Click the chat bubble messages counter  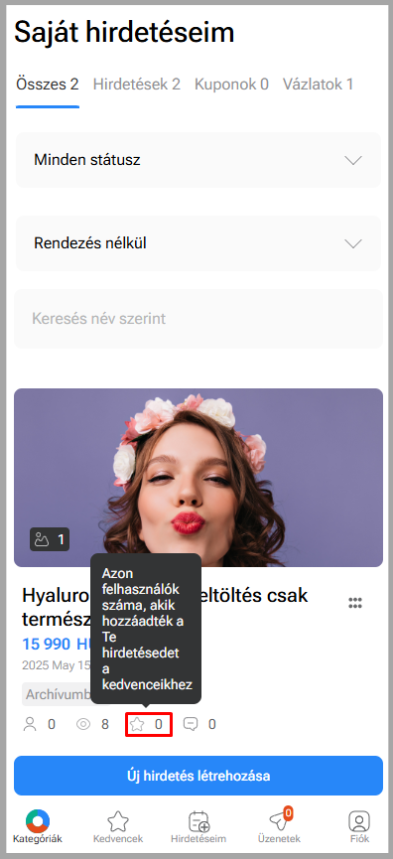click(190, 725)
